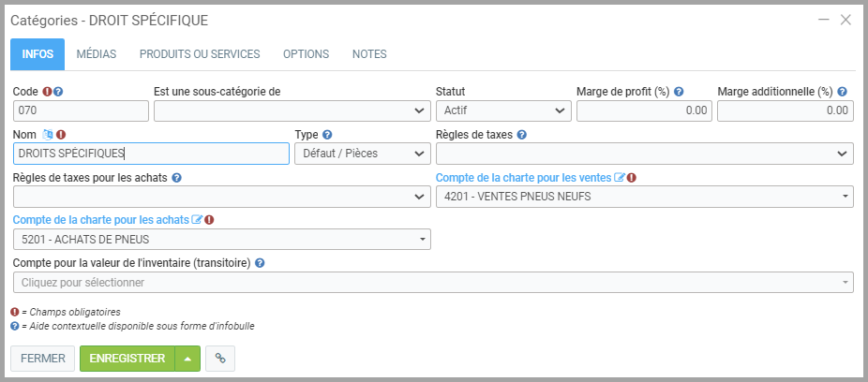Click help icon for inventory value account
The width and height of the screenshot is (868, 382).
pyautogui.click(x=260, y=263)
